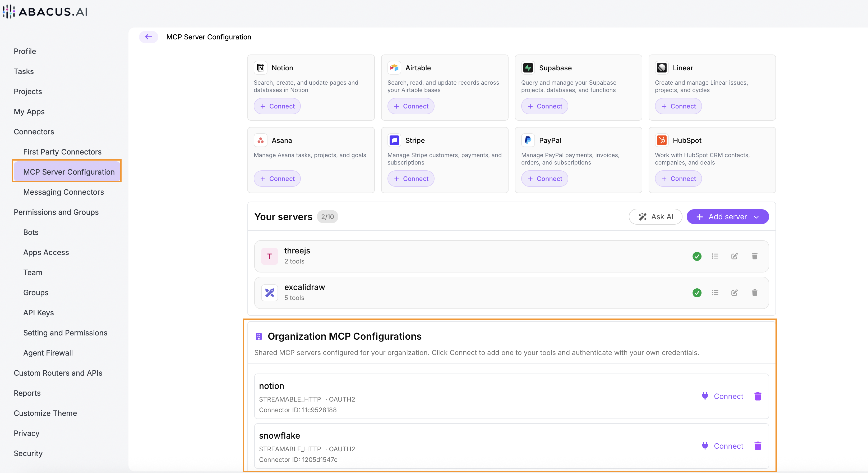Connect the PayPal MCP server
The image size is (868, 473).
(x=544, y=179)
